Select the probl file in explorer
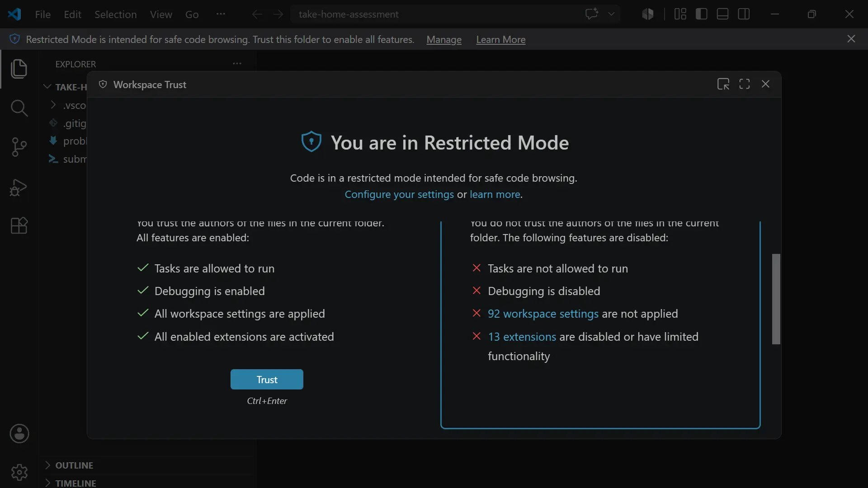This screenshot has width=868, height=488. [68, 141]
